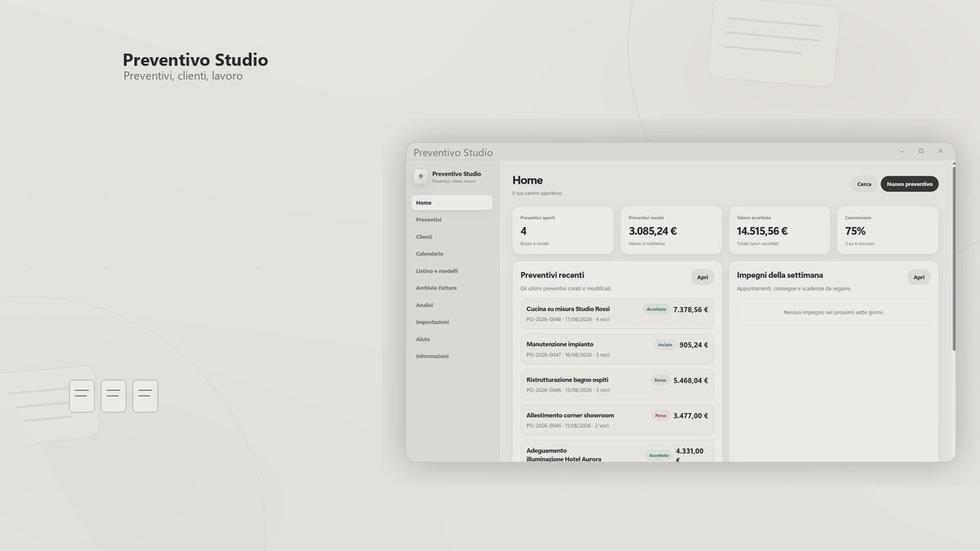Maximize the Preventivo Studio window
Screen dimensions: 980x551
click(921, 151)
